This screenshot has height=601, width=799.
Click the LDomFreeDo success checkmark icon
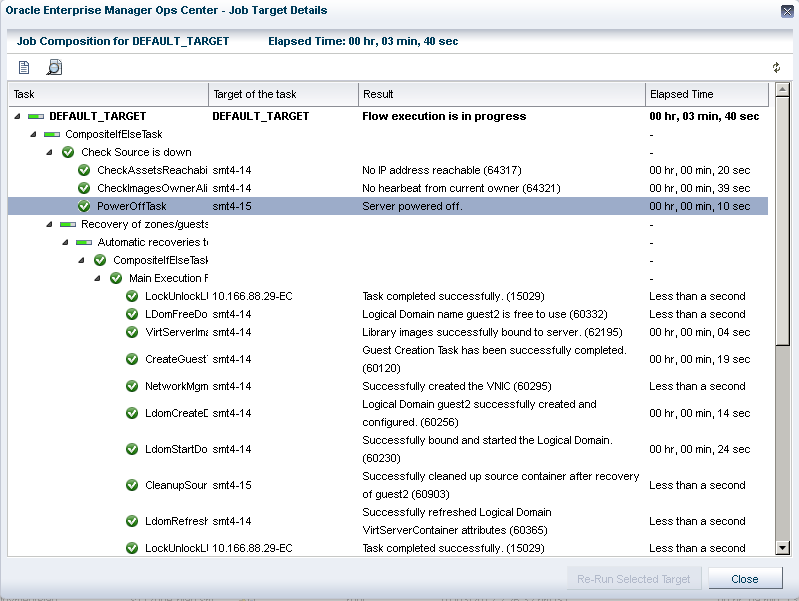[132, 315]
